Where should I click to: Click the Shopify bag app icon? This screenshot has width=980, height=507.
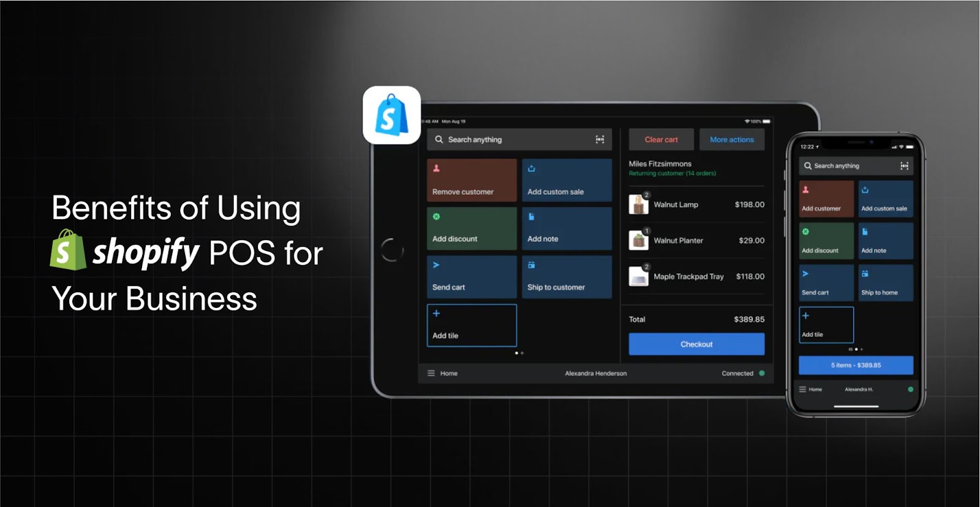[391, 115]
